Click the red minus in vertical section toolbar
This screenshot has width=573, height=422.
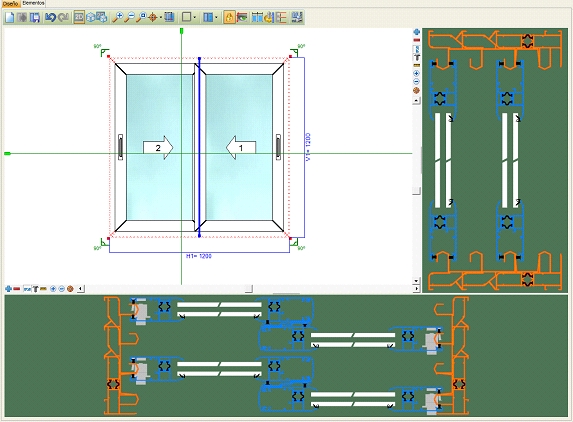416,40
